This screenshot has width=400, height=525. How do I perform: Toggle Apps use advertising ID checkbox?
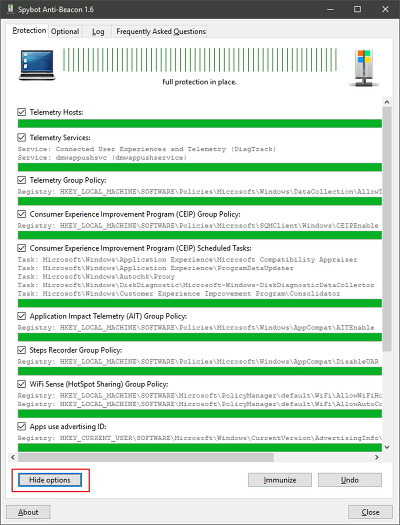21,426
